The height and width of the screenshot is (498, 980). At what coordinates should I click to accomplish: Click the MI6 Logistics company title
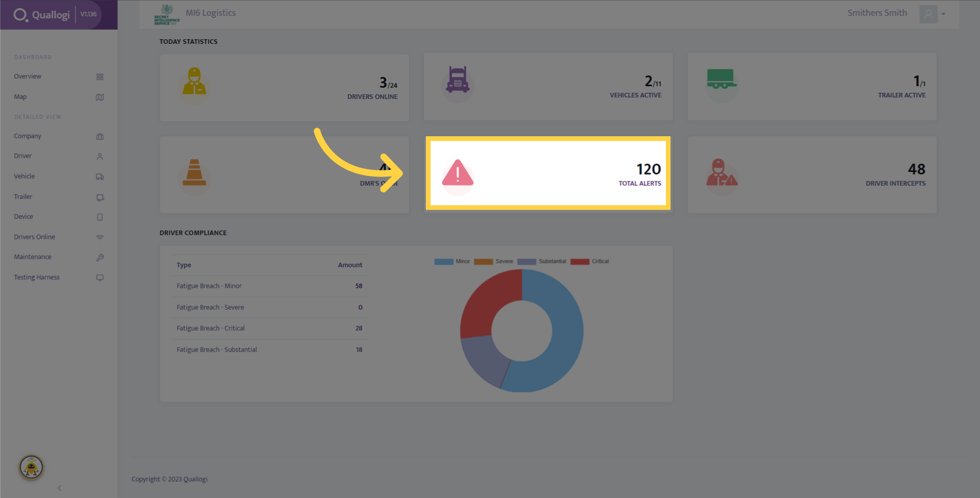210,13
